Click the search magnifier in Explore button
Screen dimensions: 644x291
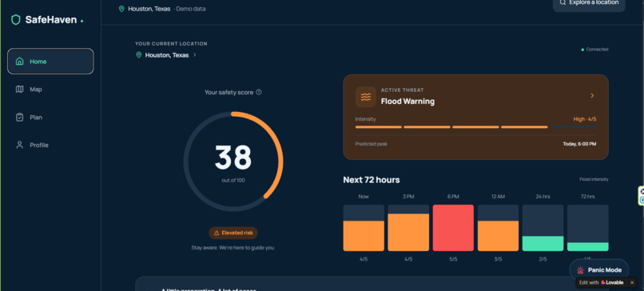click(563, 2)
